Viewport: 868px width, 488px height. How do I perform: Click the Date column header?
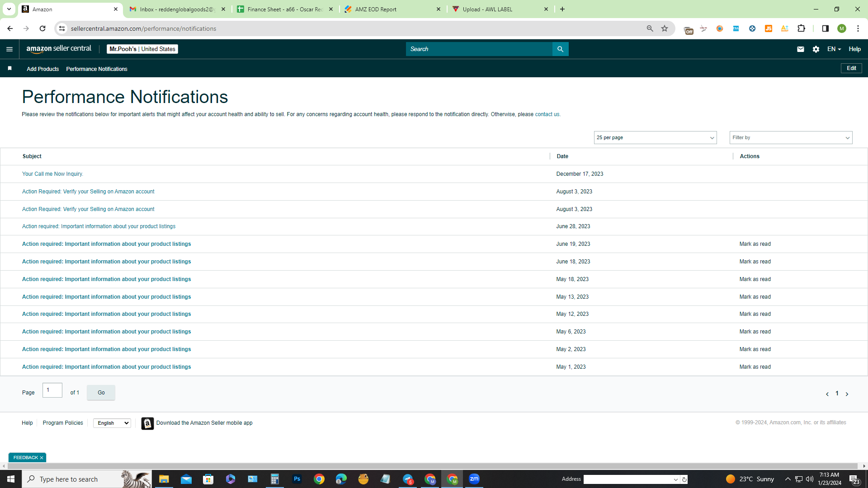tap(562, 156)
